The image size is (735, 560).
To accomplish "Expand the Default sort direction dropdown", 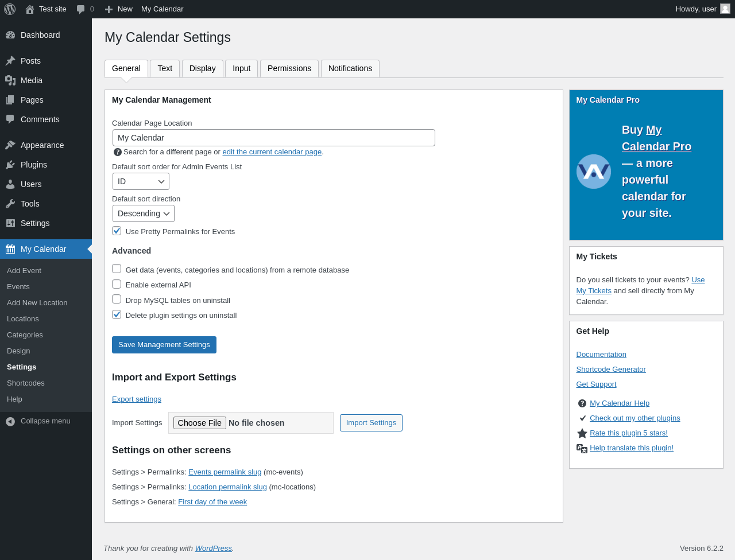I will click(x=144, y=213).
